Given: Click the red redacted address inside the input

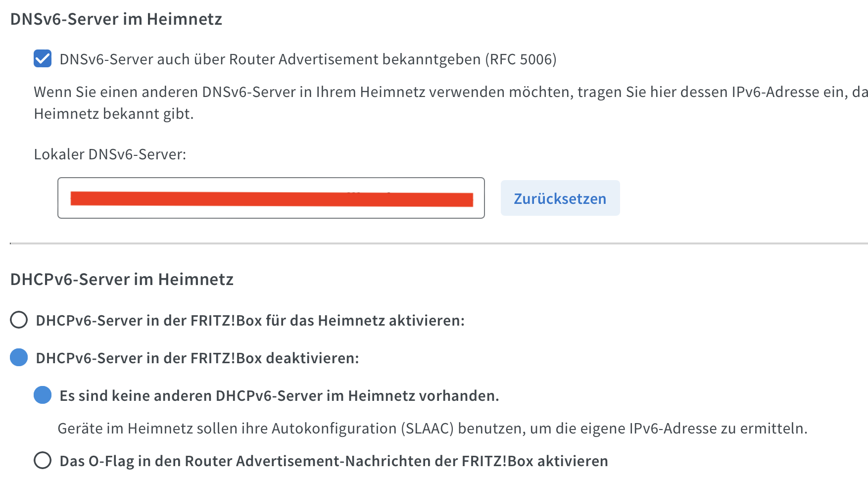Looking at the screenshot, I should (272, 199).
